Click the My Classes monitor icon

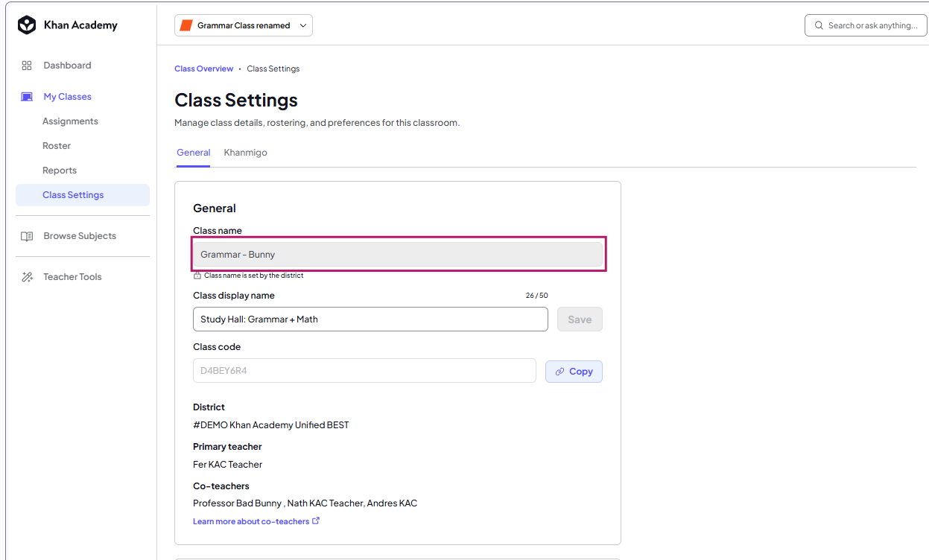pyautogui.click(x=27, y=97)
